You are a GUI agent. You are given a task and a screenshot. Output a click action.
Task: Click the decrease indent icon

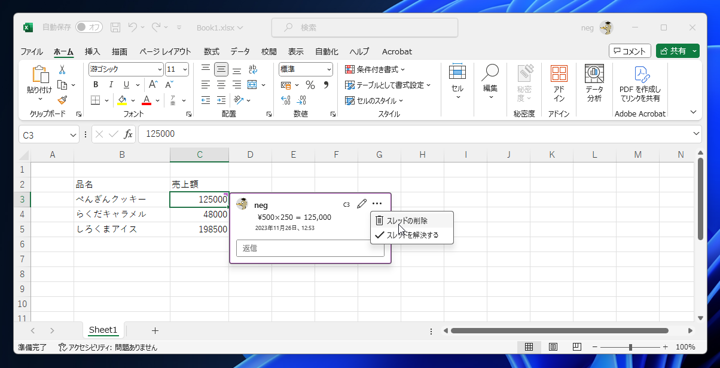206,100
